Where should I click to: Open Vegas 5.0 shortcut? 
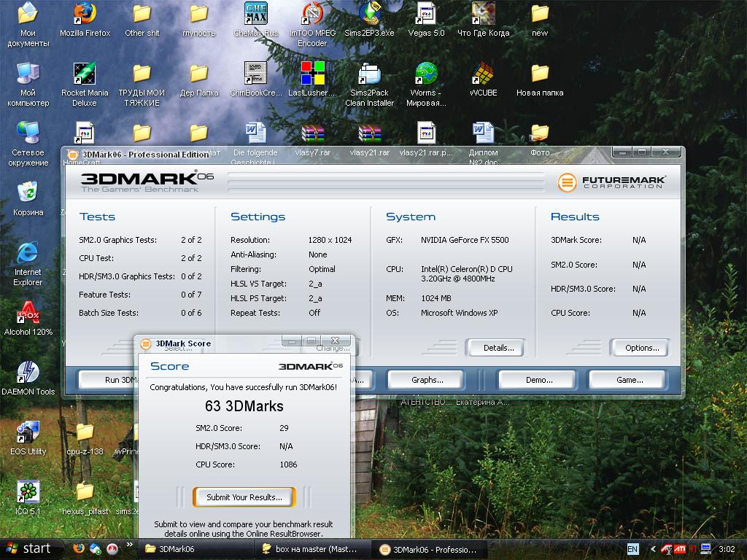pyautogui.click(x=426, y=20)
